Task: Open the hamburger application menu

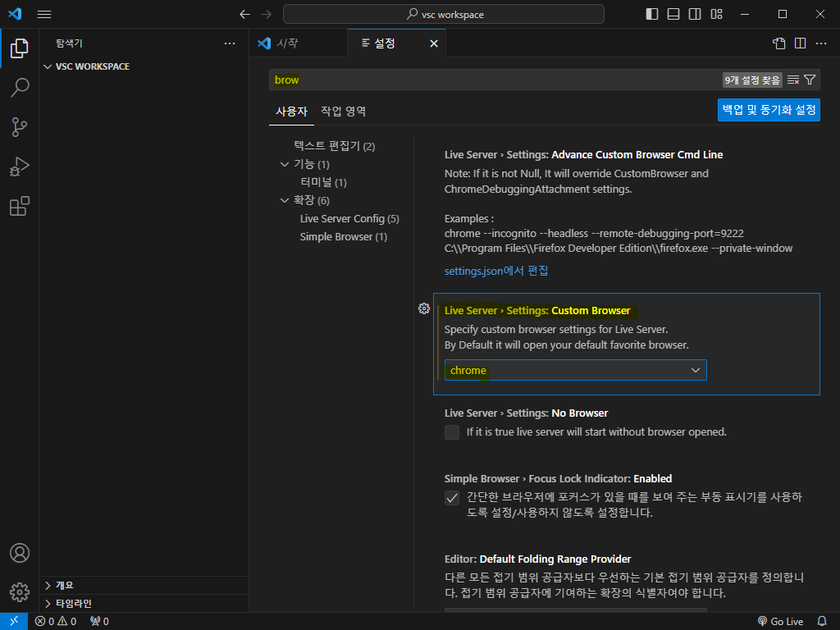Action: click(44, 15)
